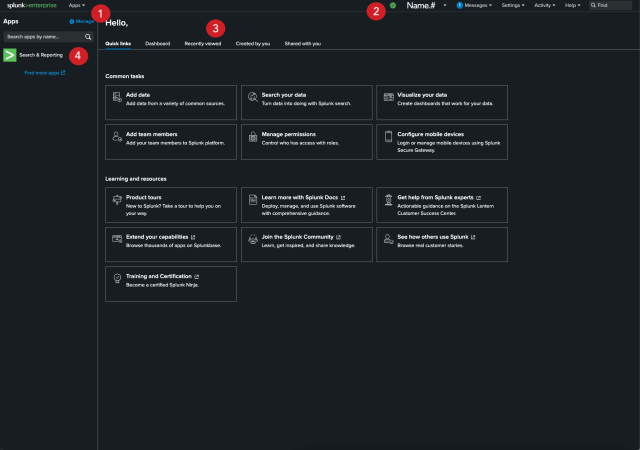
Task: Open the Shared with you tab
Action: [303, 44]
